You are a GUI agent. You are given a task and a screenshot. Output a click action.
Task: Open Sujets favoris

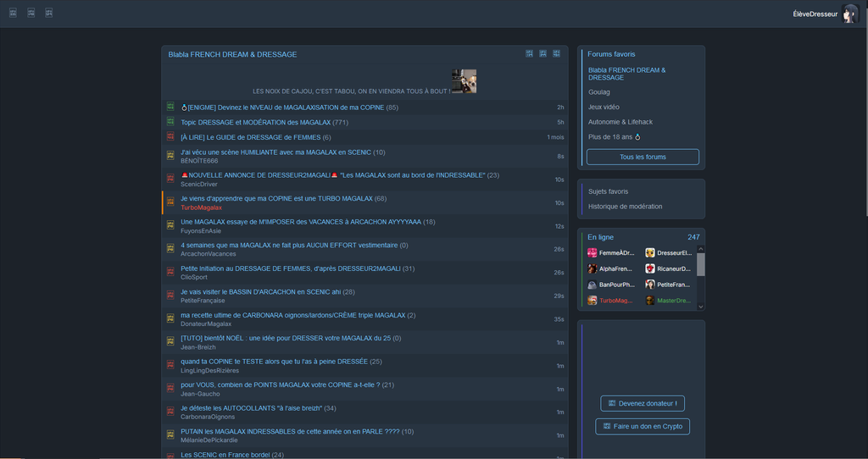(x=608, y=192)
